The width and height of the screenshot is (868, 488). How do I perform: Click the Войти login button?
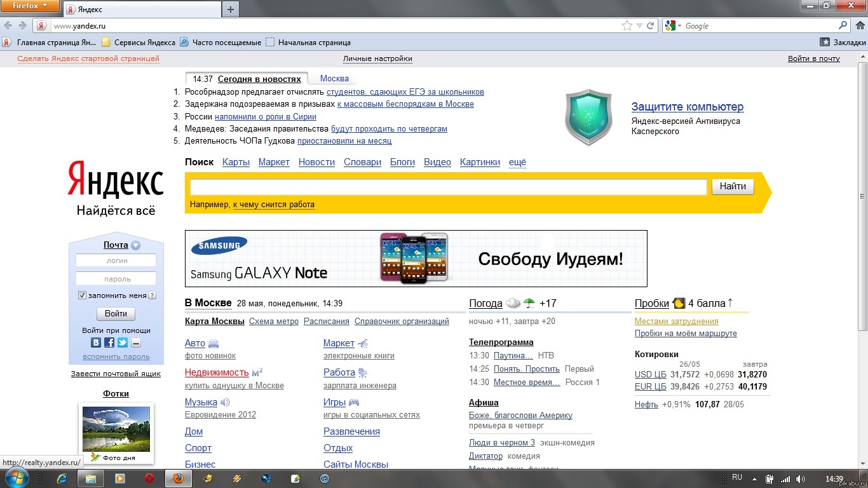(116, 313)
